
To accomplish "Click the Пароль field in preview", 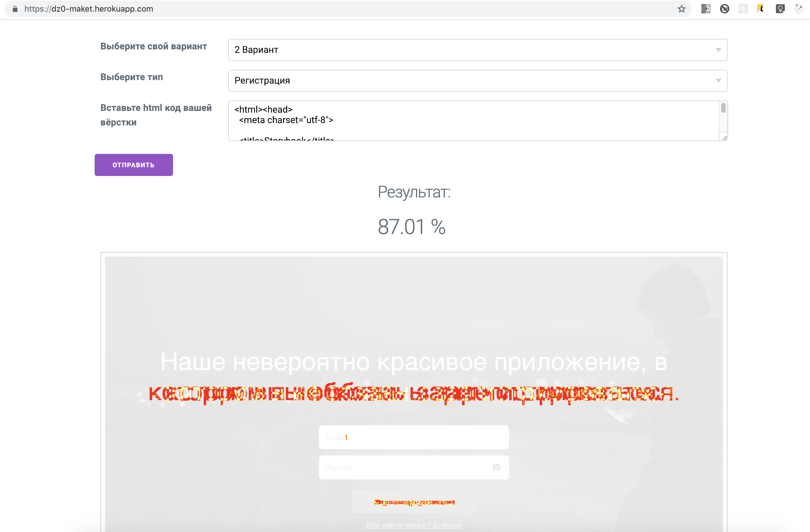I will pos(402,467).
